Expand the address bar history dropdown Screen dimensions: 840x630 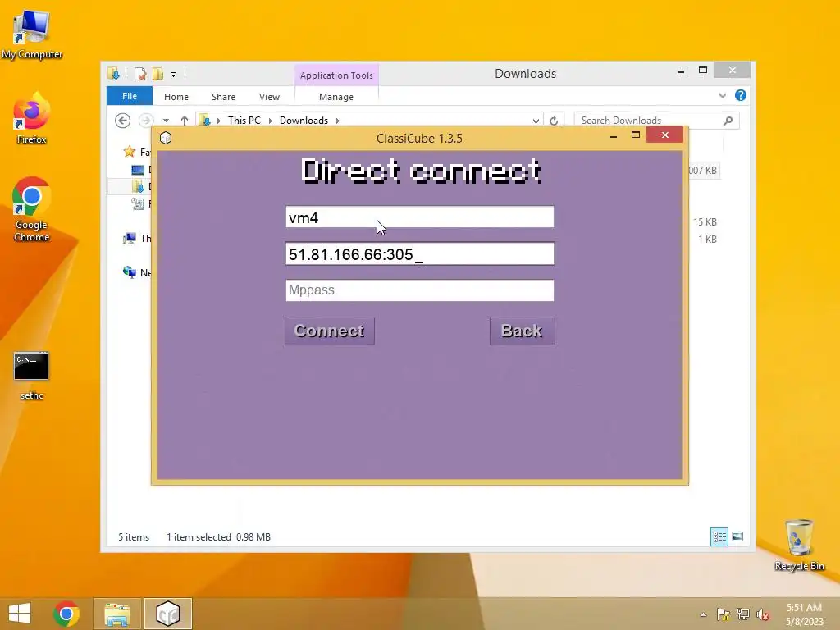pos(536,121)
